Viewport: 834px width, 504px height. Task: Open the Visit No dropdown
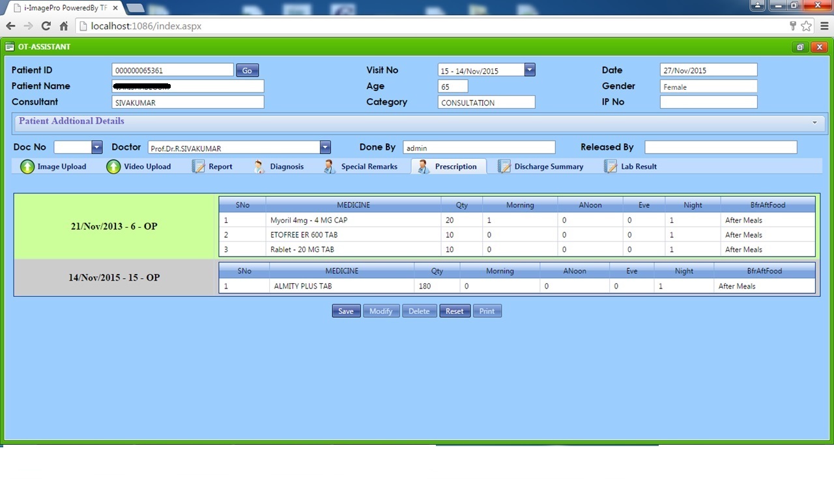pyautogui.click(x=530, y=70)
